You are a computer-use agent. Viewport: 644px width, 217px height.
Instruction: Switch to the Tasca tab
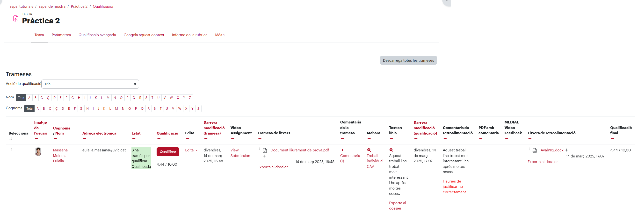(x=39, y=35)
